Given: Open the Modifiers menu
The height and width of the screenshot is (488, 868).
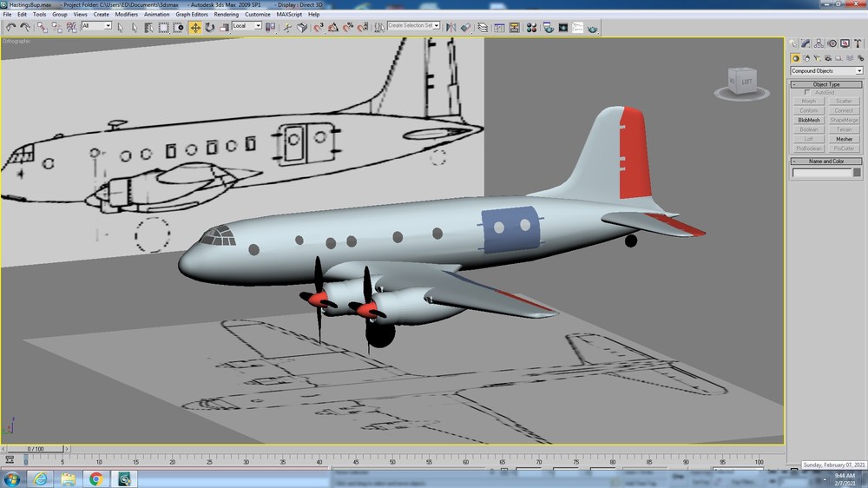Looking at the screenshot, I should (x=126, y=15).
